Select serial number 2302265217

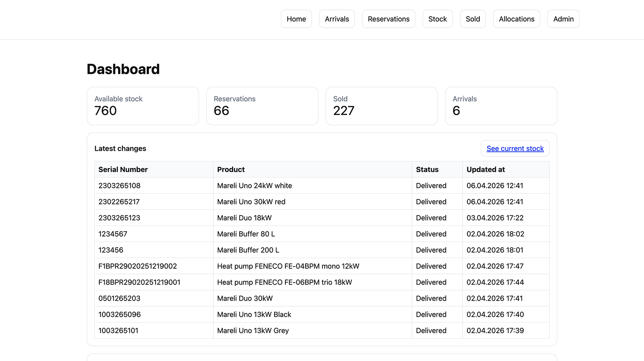(119, 202)
